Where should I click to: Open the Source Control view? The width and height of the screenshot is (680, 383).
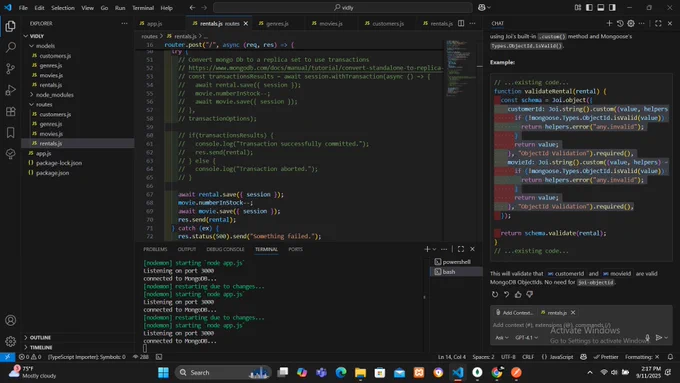tap(10, 69)
